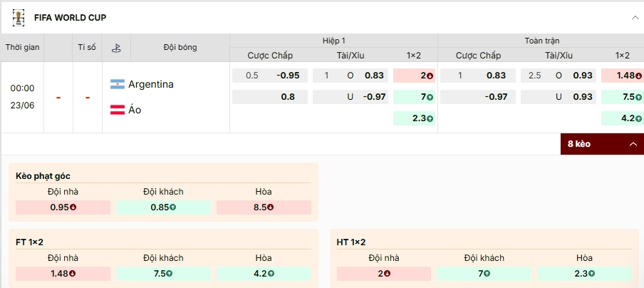This screenshot has width=644, height=288.
Task: Click the Áo team name
Action: [x=135, y=110]
